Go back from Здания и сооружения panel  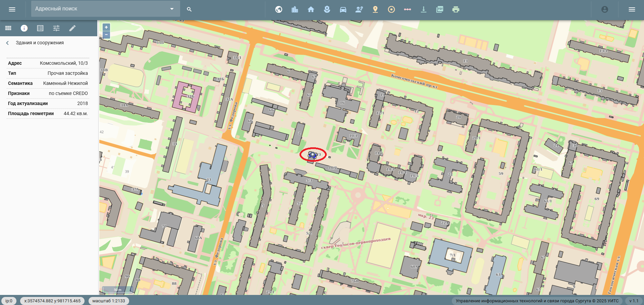(x=8, y=43)
